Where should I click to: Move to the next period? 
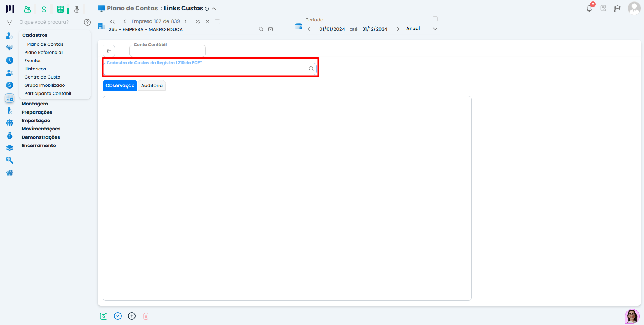coord(398,29)
